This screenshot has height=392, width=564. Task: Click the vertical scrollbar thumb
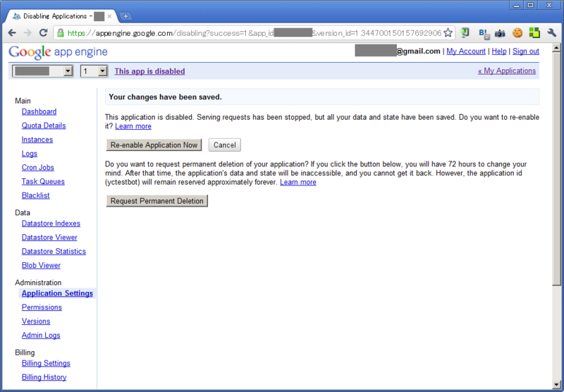pyautogui.click(x=556, y=169)
